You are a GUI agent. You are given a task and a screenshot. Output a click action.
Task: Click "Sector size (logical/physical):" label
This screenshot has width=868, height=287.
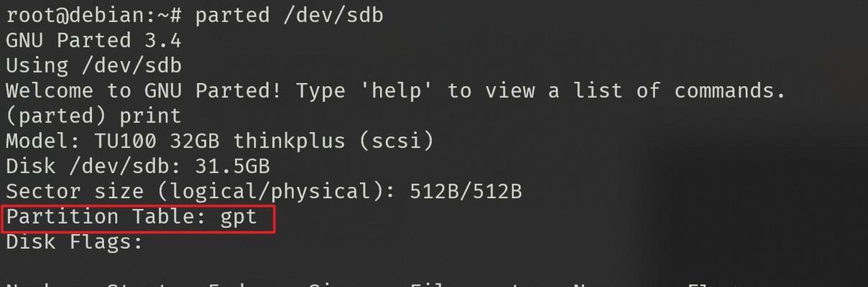200,192
